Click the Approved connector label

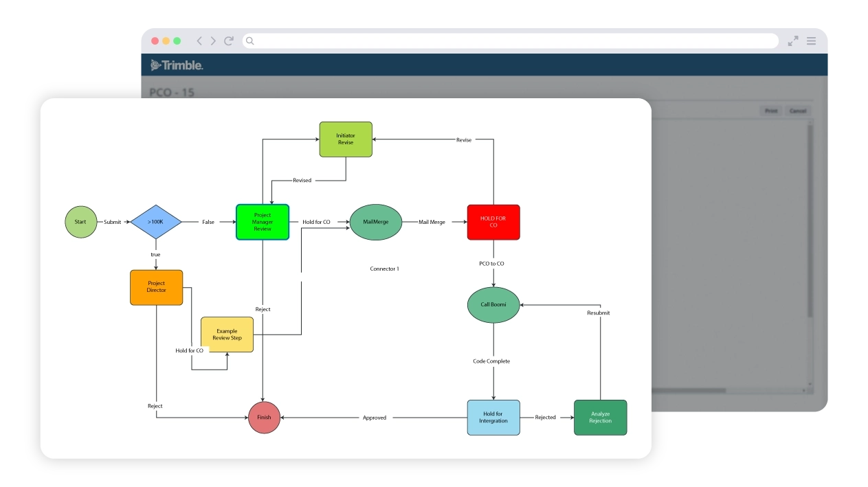[375, 418]
